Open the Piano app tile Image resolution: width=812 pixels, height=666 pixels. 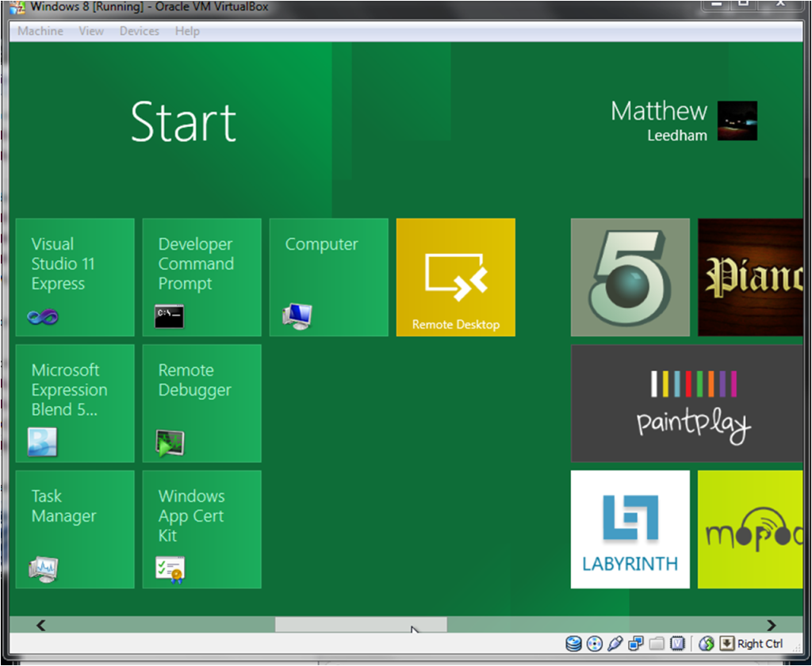click(750, 277)
